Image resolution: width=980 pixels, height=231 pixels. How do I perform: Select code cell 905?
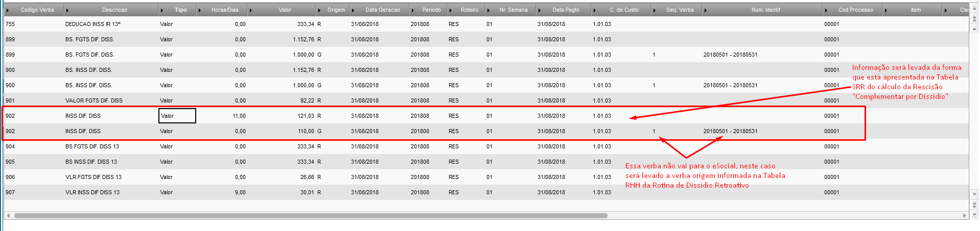coord(10,162)
